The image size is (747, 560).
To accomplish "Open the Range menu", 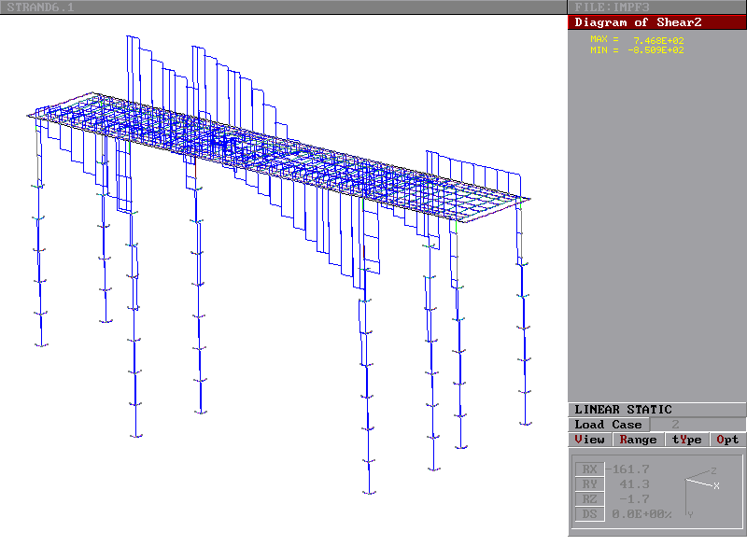I will (x=638, y=440).
